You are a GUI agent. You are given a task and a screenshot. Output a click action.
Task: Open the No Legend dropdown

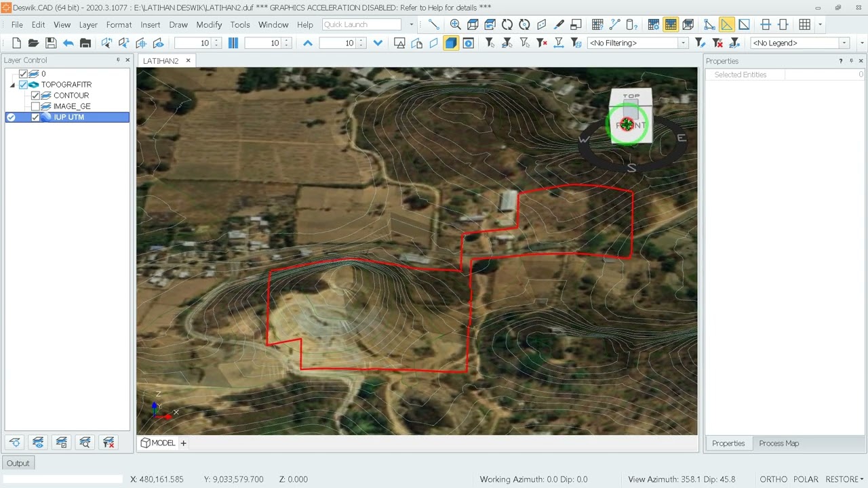(844, 43)
